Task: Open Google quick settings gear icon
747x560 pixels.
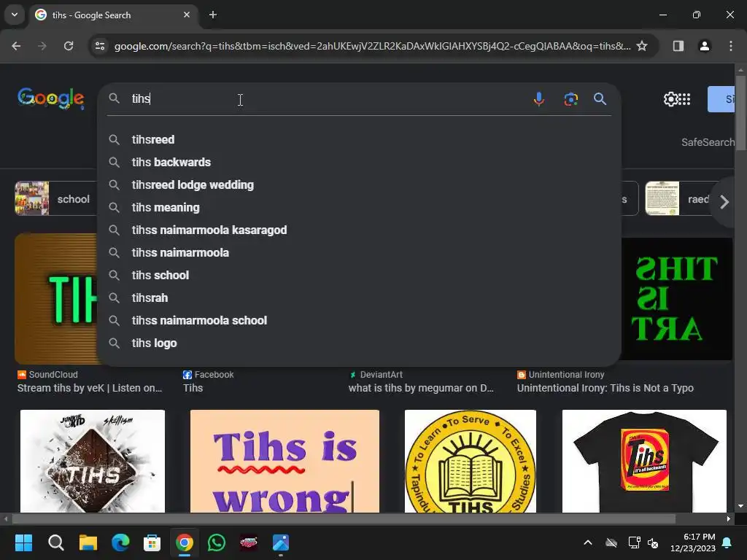Action: [x=671, y=99]
